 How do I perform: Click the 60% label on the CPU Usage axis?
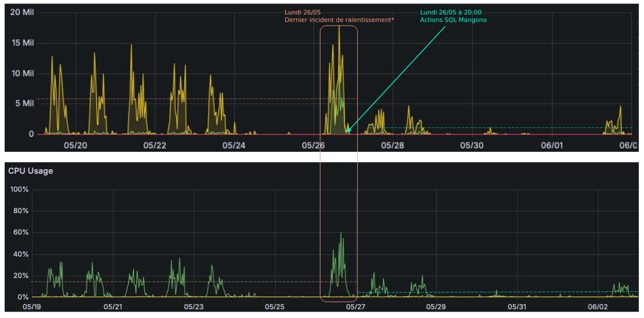pyautogui.click(x=21, y=233)
